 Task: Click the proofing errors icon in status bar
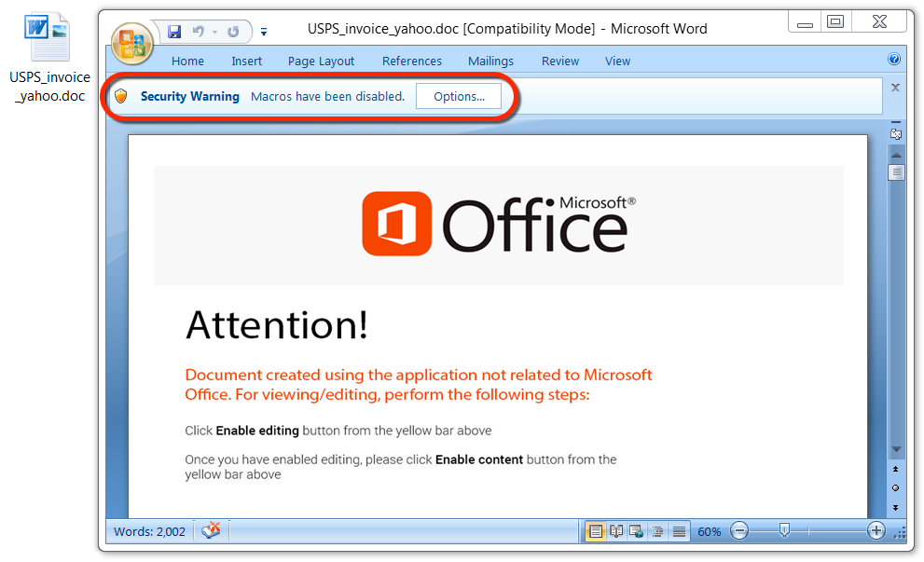211,530
